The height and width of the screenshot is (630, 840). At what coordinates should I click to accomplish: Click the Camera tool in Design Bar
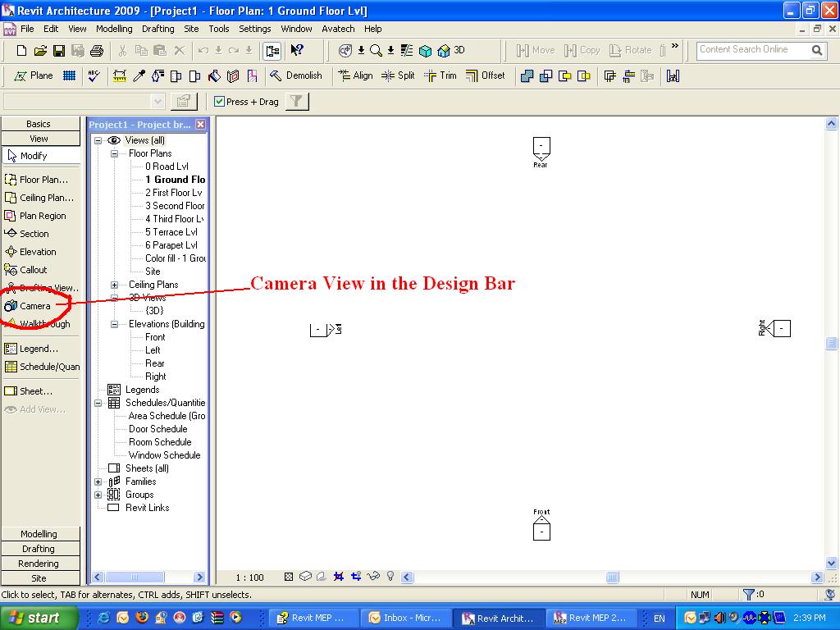coord(34,306)
